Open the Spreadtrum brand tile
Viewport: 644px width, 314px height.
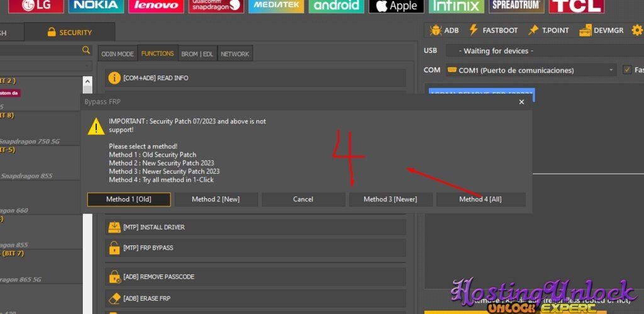coord(517,6)
